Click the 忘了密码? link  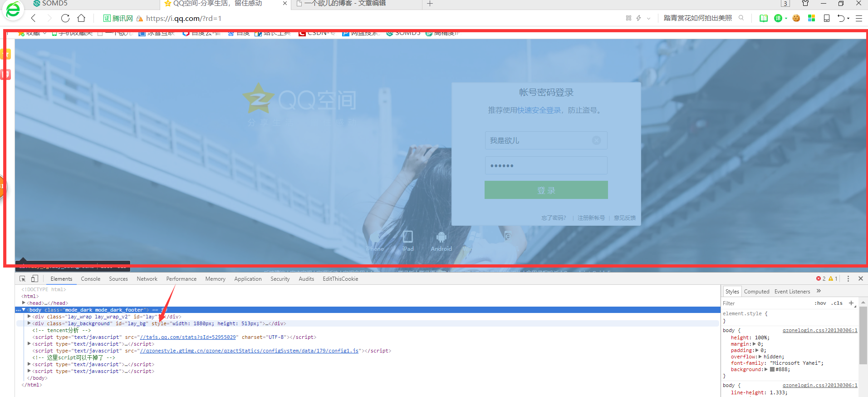[x=554, y=218]
